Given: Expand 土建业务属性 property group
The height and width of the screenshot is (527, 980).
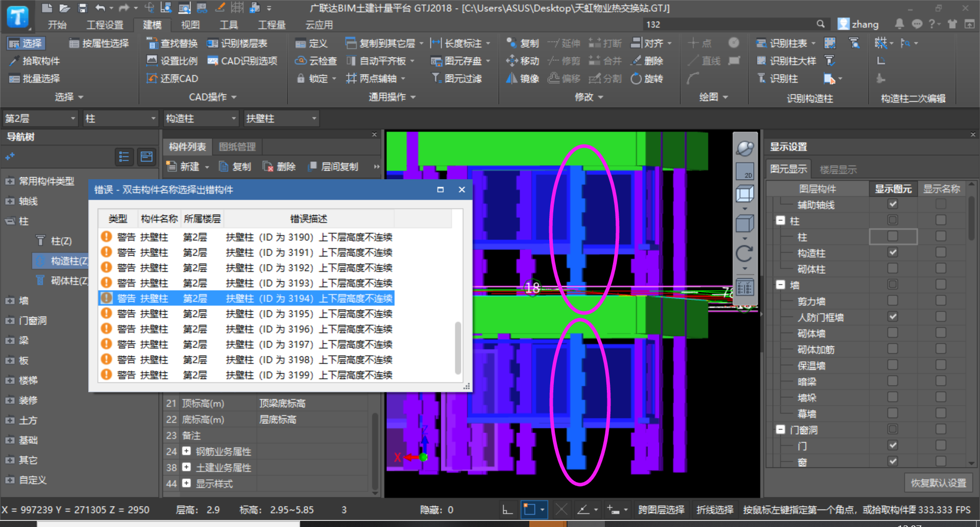Looking at the screenshot, I should [186, 467].
